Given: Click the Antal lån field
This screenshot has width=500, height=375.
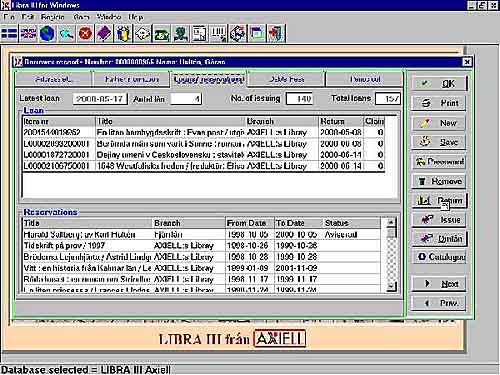Looking at the screenshot, I should click(x=186, y=99).
